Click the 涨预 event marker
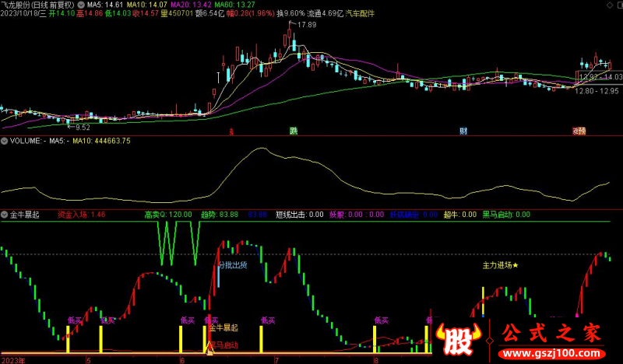Viewport: 623px width, 364px height. [579, 131]
